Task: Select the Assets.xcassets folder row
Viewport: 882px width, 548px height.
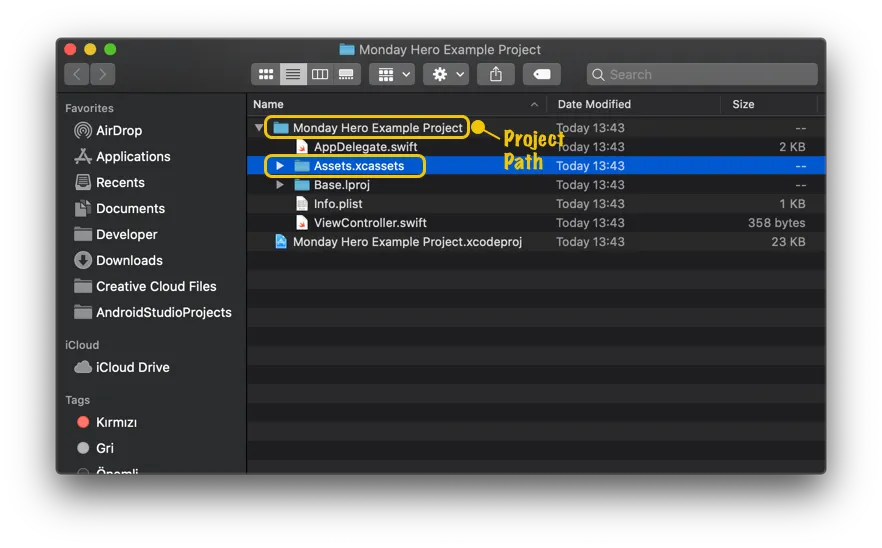Action: tap(537, 166)
